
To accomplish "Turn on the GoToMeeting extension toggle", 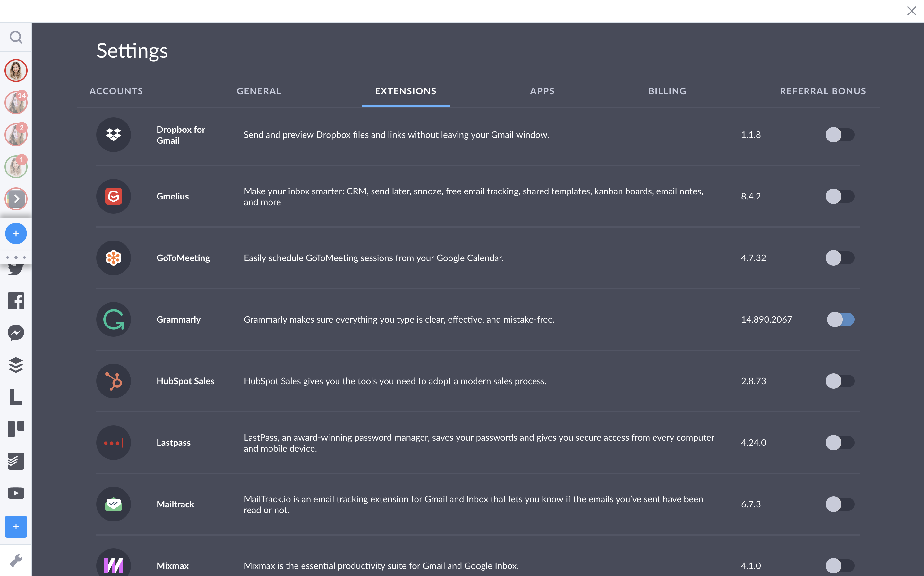I will (840, 258).
